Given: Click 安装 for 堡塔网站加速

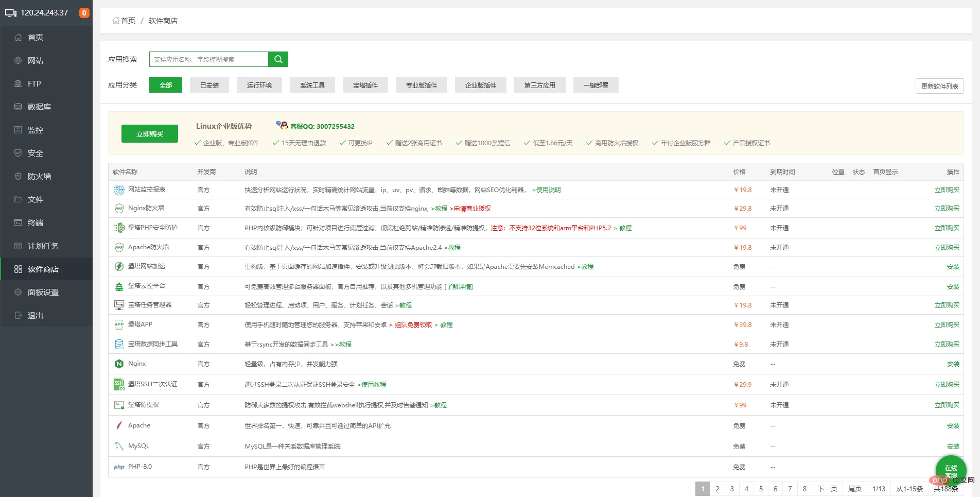Looking at the screenshot, I should 953,267.
